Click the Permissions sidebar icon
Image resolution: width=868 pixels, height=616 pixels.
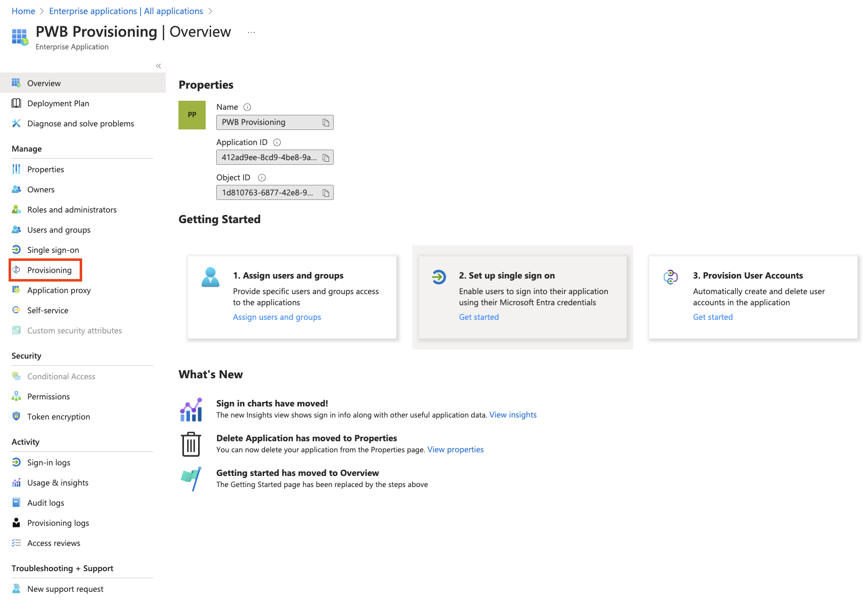click(x=16, y=396)
